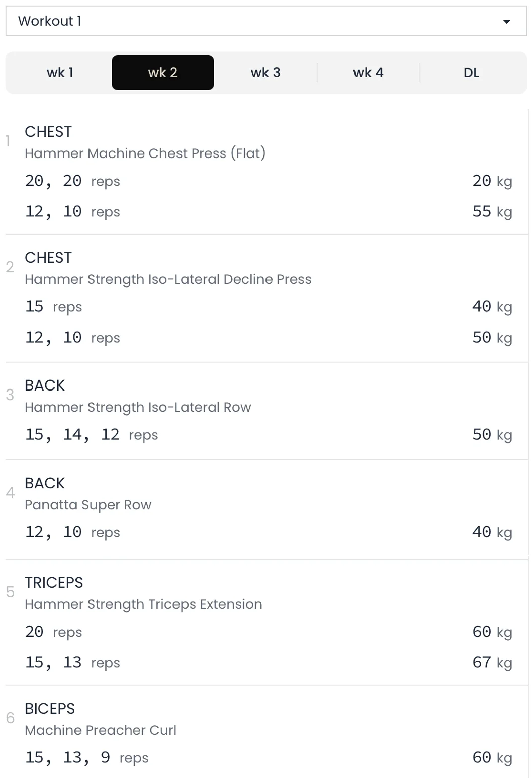Select the wk 2 tab
532x780 pixels.
point(162,73)
